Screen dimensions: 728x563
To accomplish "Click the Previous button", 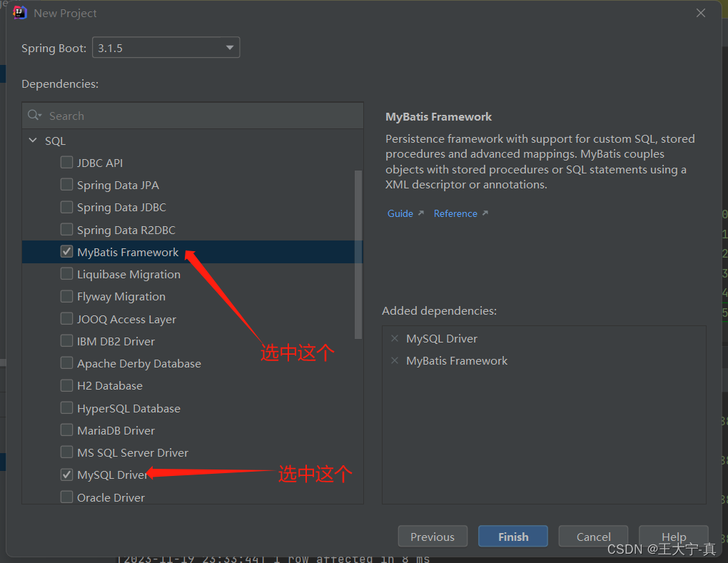I will tap(433, 537).
